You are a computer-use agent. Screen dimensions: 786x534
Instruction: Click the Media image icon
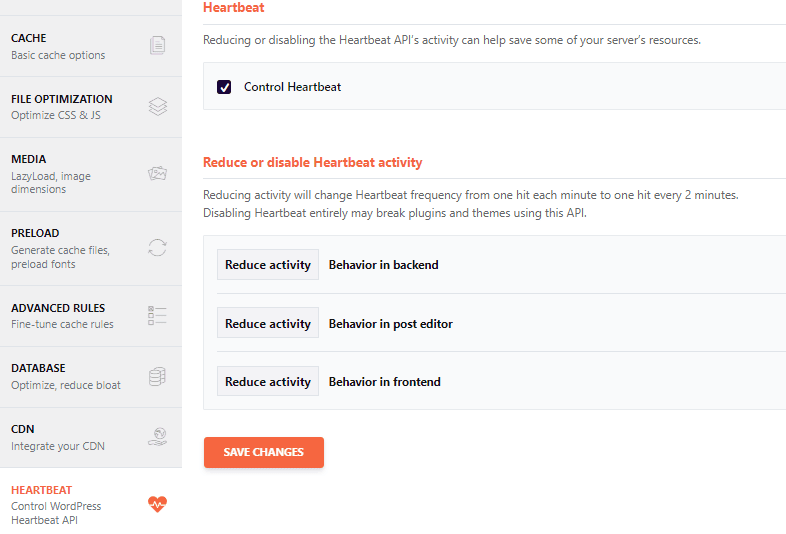[157, 174]
